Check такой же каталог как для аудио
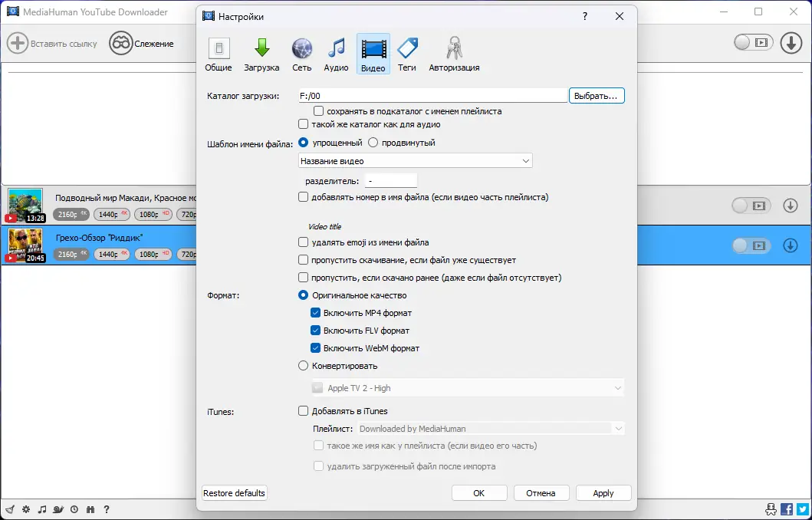This screenshot has height=520, width=812. [x=304, y=124]
